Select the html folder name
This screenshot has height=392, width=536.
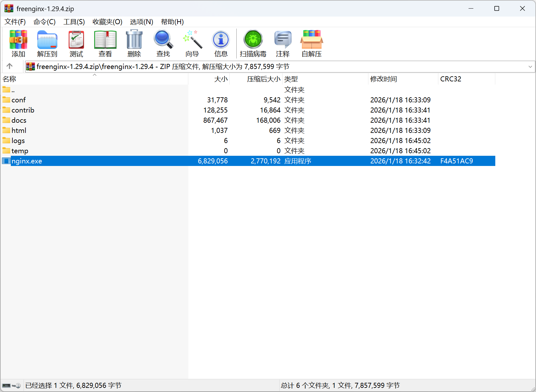pos(19,130)
